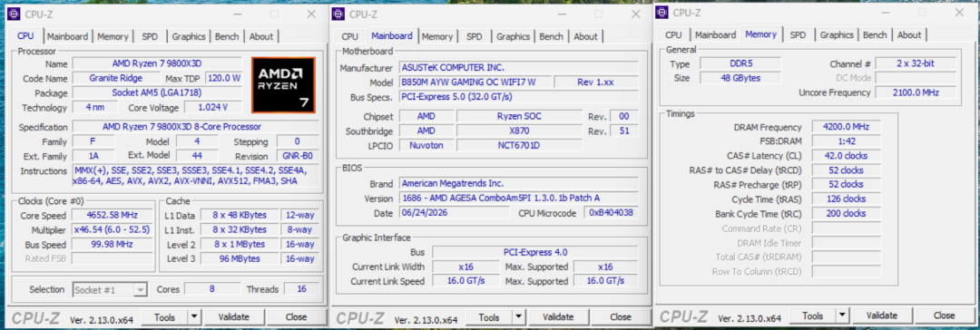Click CAS# Latency value 42.0 clocks
Screen dimensions: 980x330
[847, 156]
